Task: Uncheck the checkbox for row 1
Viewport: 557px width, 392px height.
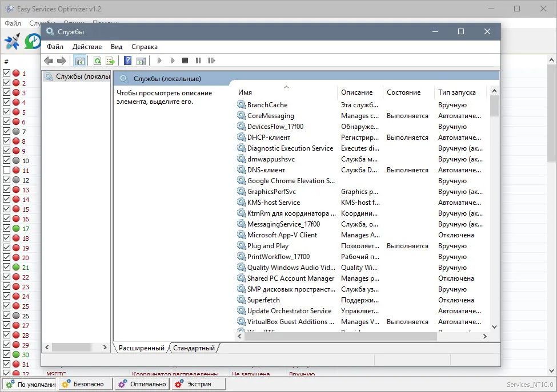Action: pos(6,73)
